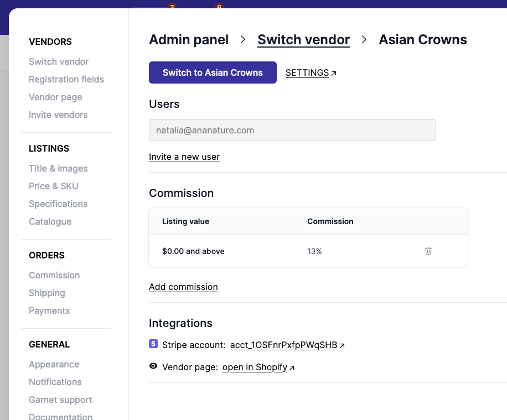Open Garnet support in the sidebar

[x=60, y=400]
